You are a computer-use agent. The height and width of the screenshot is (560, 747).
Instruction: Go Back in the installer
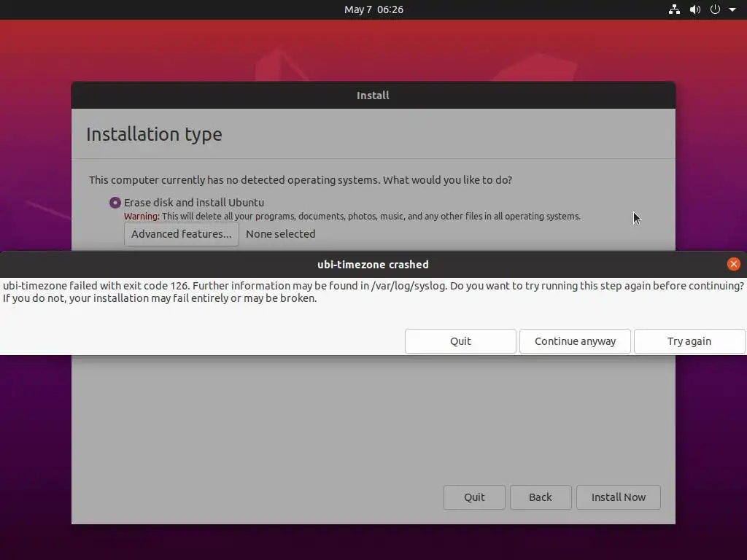pos(541,497)
